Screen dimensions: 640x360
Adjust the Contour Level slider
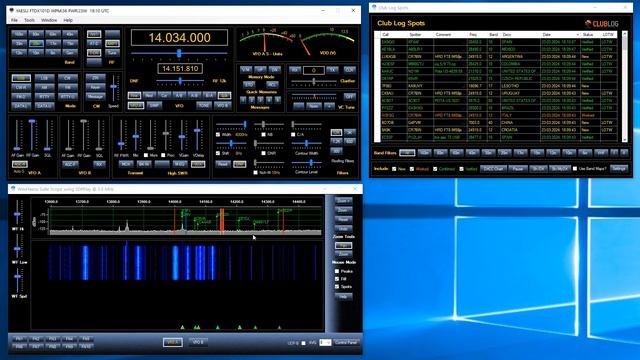pyautogui.click(x=307, y=163)
